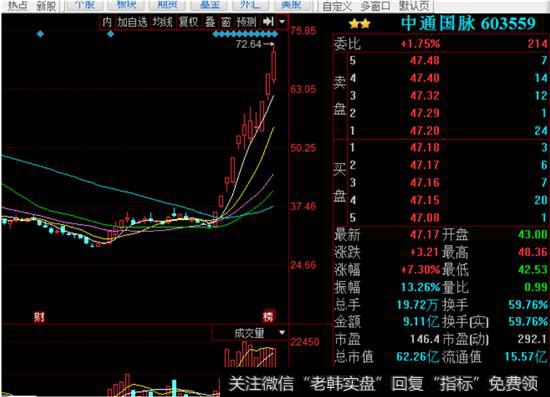The width and height of the screenshot is (550, 397).
Task: Click 总市值 value 62.26亿
Action: coord(417,357)
